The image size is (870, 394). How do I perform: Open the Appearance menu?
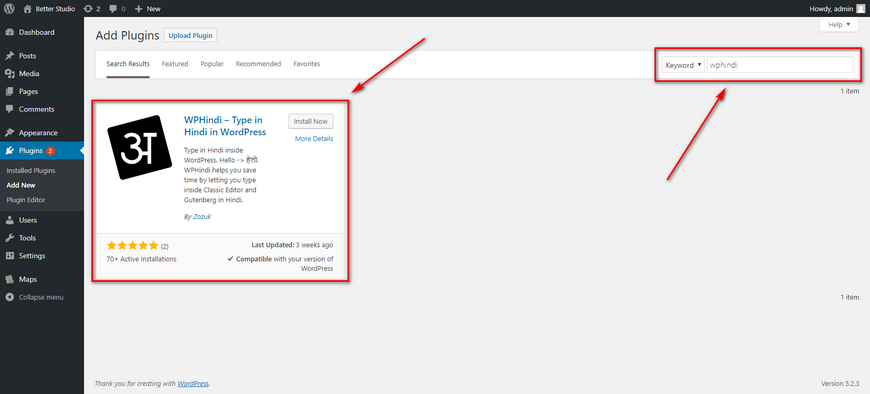point(38,133)
